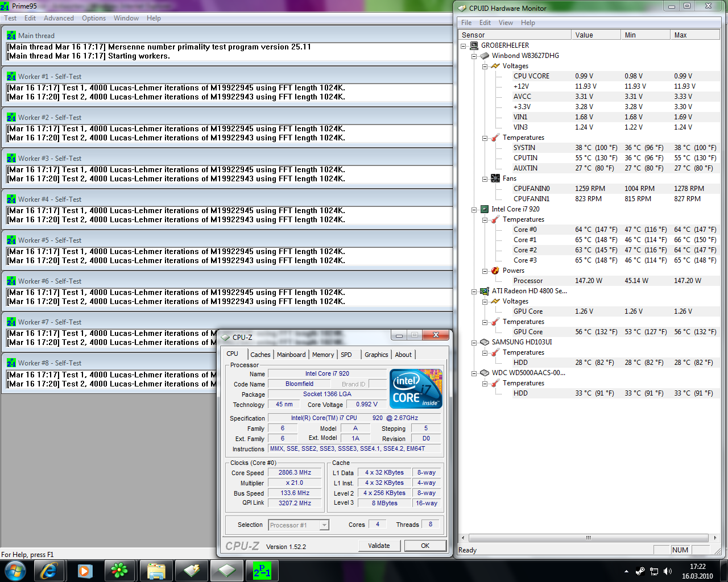
Task: Click the right arrow of Hardware Monitor scrollbar
Action: [715, 537]
